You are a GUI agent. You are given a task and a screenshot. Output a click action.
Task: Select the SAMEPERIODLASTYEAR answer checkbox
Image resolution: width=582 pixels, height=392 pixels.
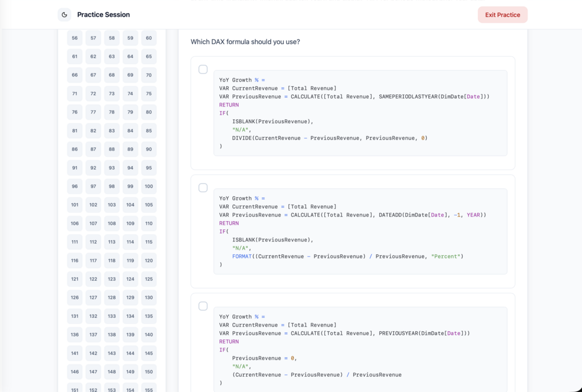pos(203,69)
